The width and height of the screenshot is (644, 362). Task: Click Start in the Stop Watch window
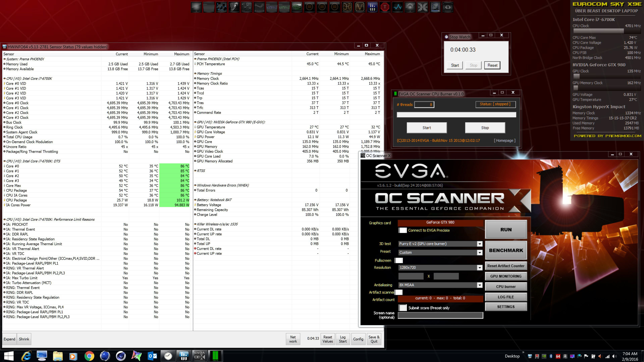coord(455,66)
